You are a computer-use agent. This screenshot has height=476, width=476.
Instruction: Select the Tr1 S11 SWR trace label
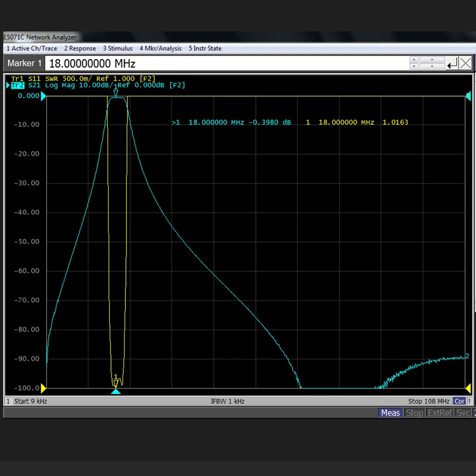[x=83, y=79]
